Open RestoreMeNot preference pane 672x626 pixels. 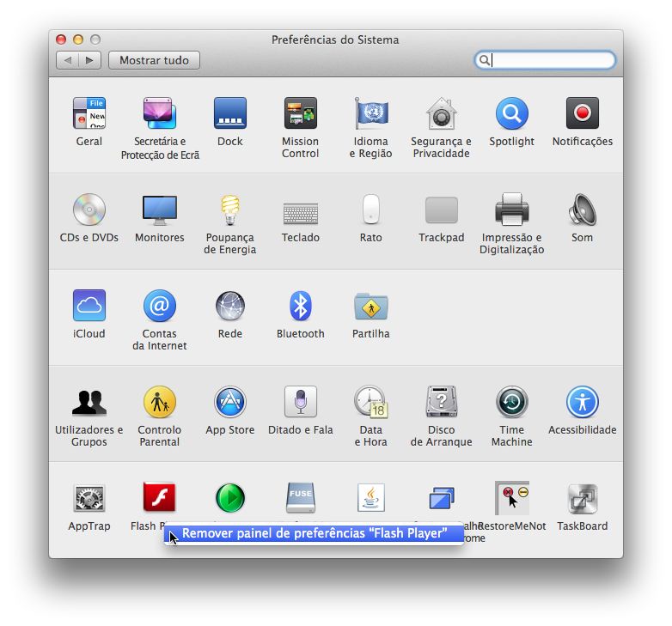[x=511, y=497]
